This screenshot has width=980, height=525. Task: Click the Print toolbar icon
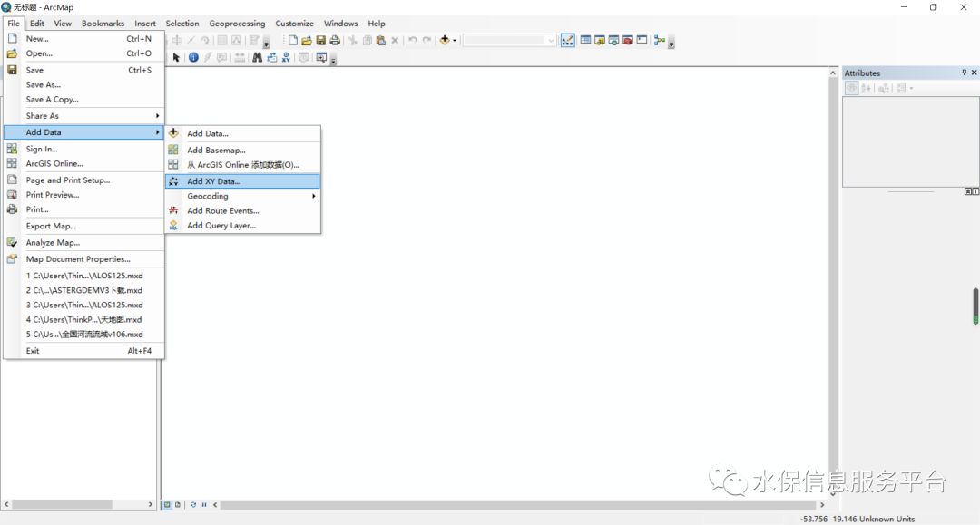(x=335, y=41)
